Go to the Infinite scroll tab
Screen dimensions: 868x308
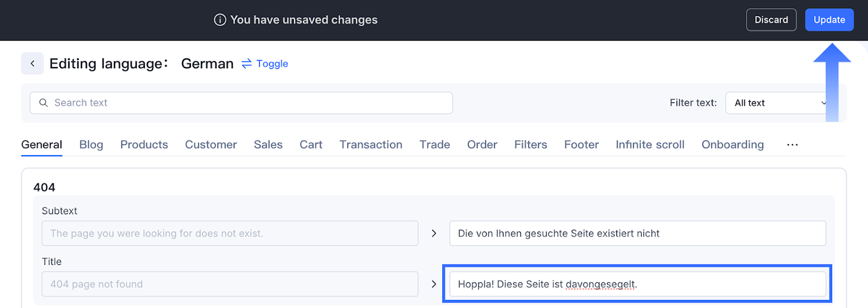pos(650,145)
